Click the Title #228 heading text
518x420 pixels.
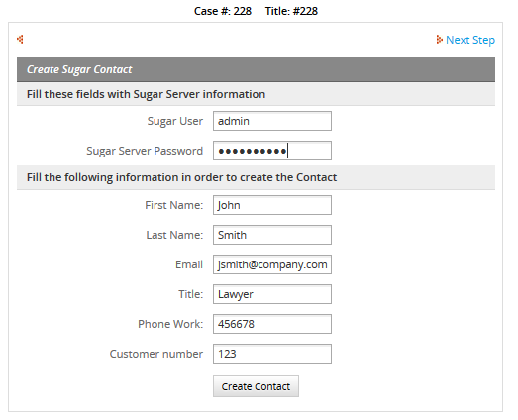click(291, 11)
